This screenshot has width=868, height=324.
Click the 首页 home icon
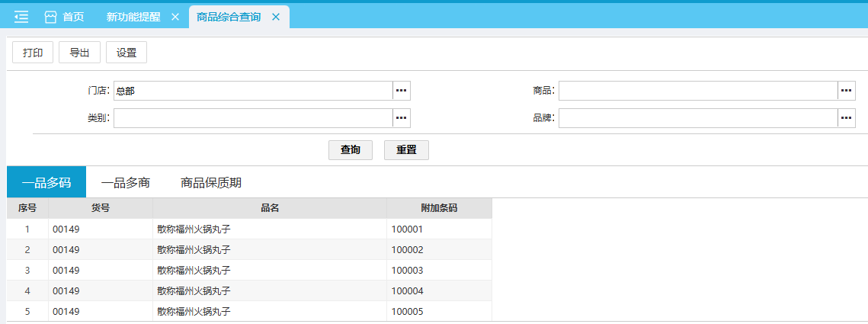51,17
